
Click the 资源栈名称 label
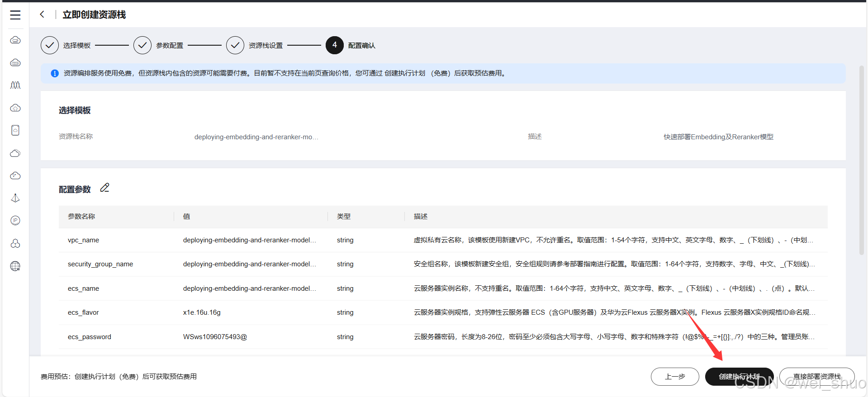click(76, 137)
